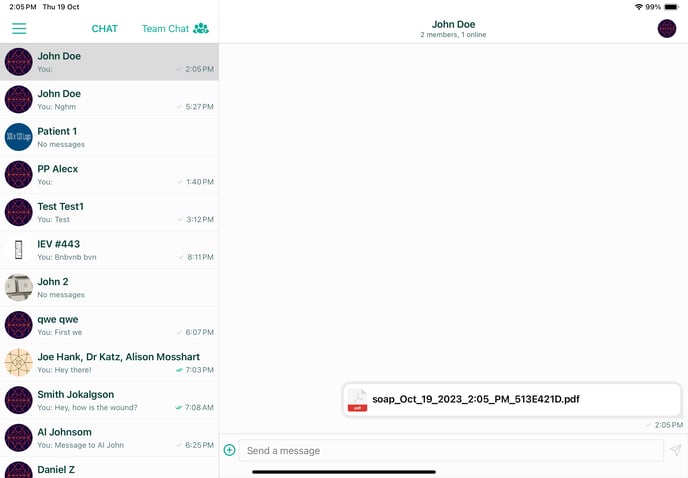Open the soap PDF attachment
Viewport: 688px width, 478px height.
coord(512,399)
